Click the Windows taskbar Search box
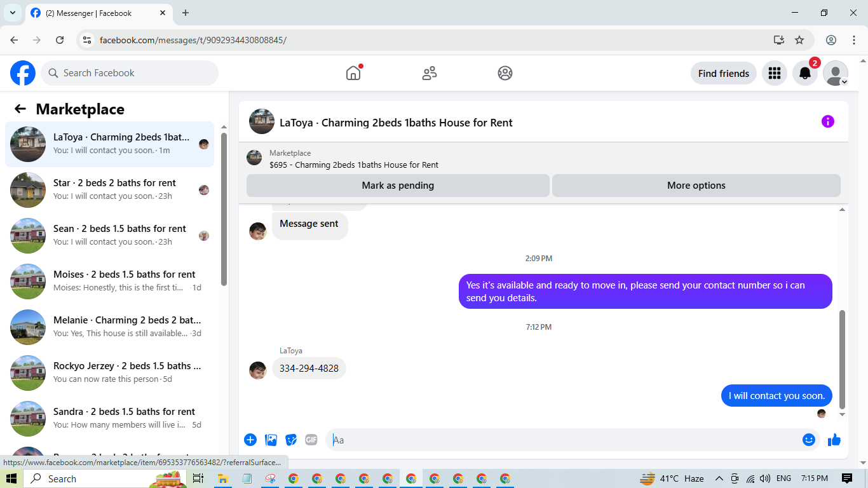Viewport: 868px width, 488px height. [105, 478]
